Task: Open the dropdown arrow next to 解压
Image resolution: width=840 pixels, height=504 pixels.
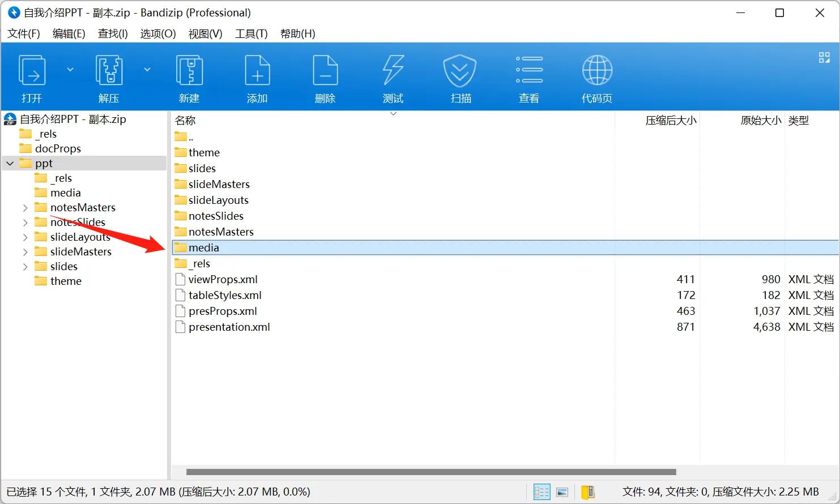Action: (147, 70)
